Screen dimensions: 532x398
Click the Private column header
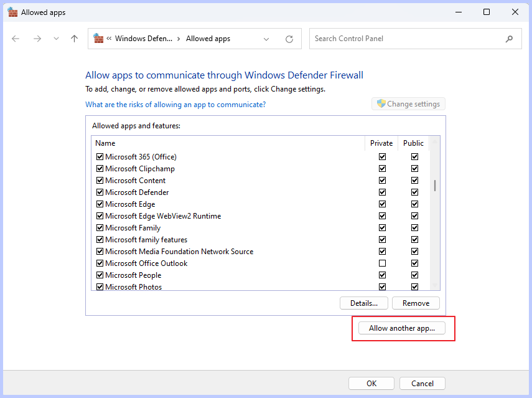point(381,143)
